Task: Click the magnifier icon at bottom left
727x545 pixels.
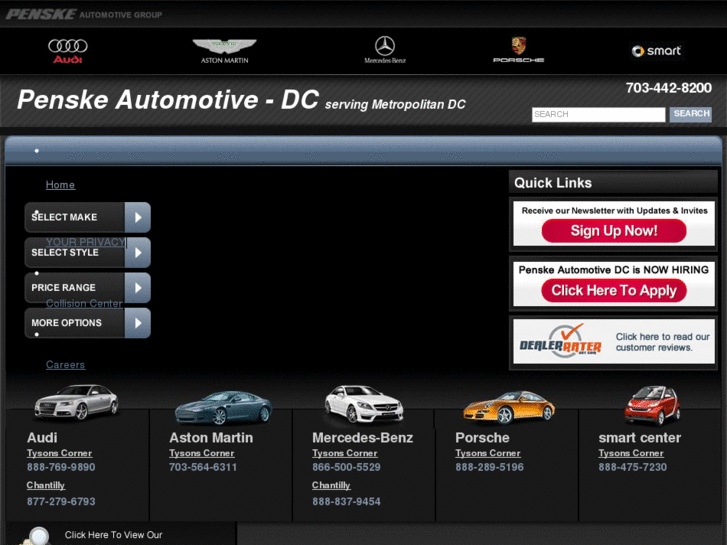Action: point(37,536)
